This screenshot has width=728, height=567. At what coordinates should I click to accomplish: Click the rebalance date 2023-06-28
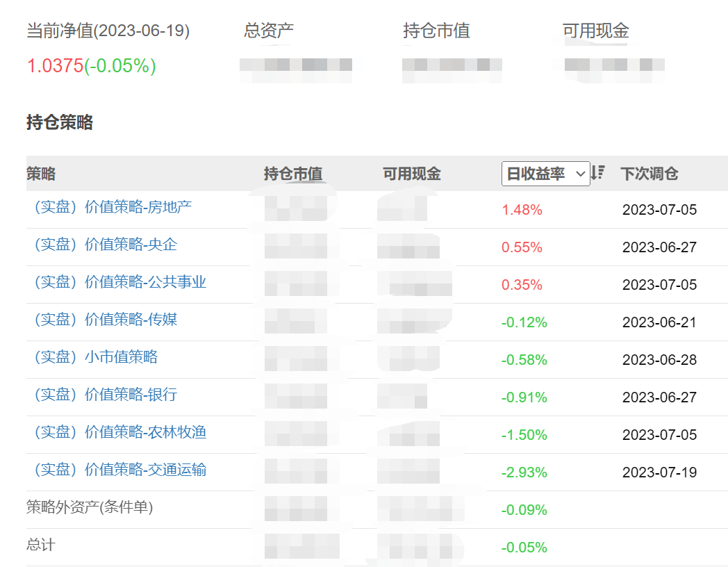[659, 360]
